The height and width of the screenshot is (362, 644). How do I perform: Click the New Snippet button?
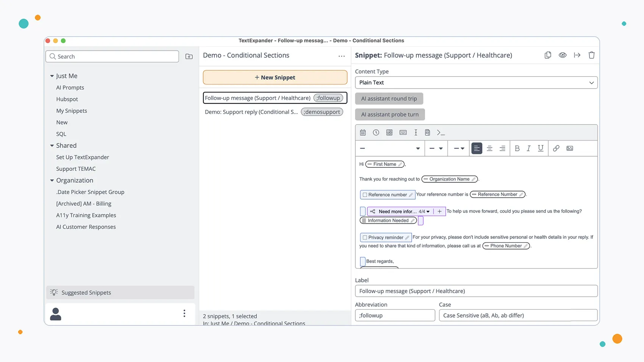275,77
